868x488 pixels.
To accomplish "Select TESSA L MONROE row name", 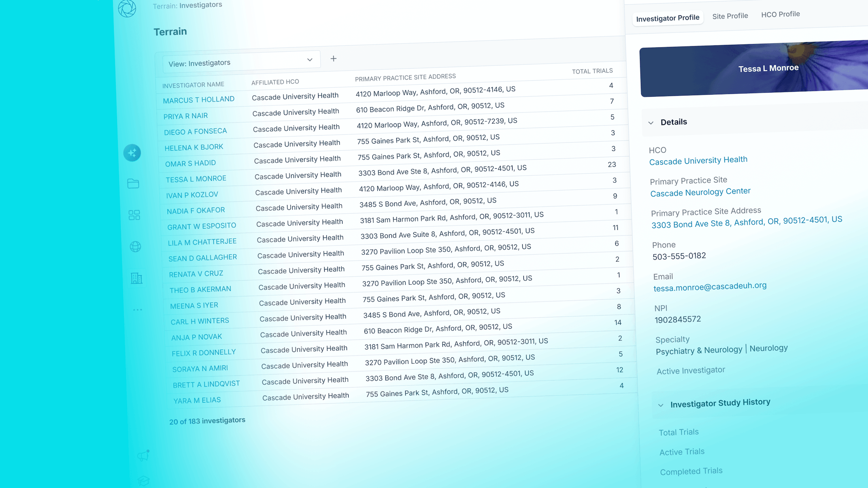I will tap(196, 179).
